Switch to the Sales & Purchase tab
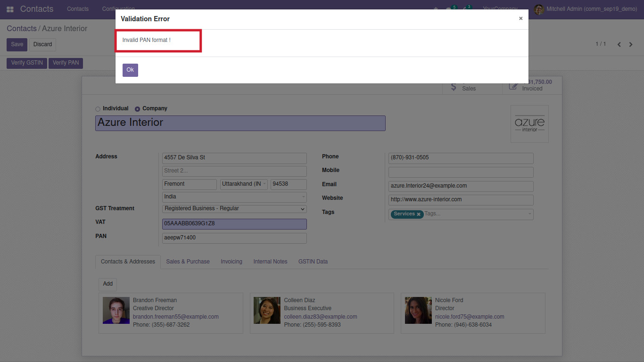Viewport: 644px width, 362px height. 188,262
